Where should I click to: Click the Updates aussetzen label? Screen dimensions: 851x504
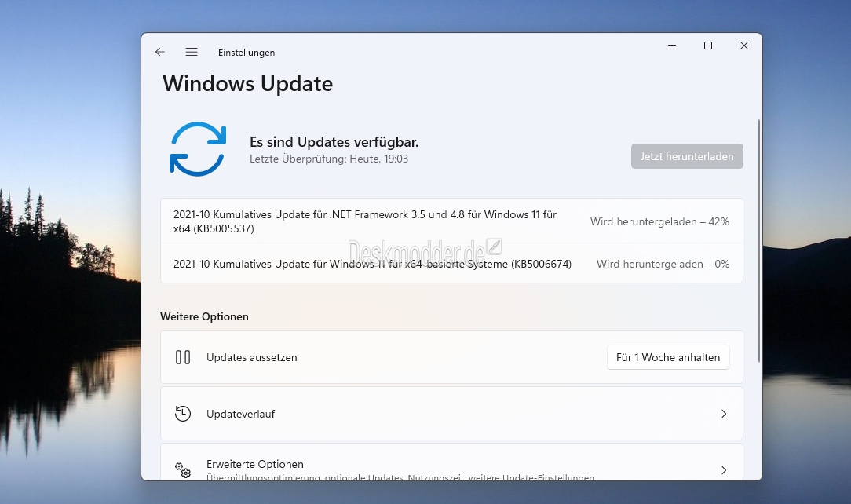pyautogui.click(x=252, y=357)
